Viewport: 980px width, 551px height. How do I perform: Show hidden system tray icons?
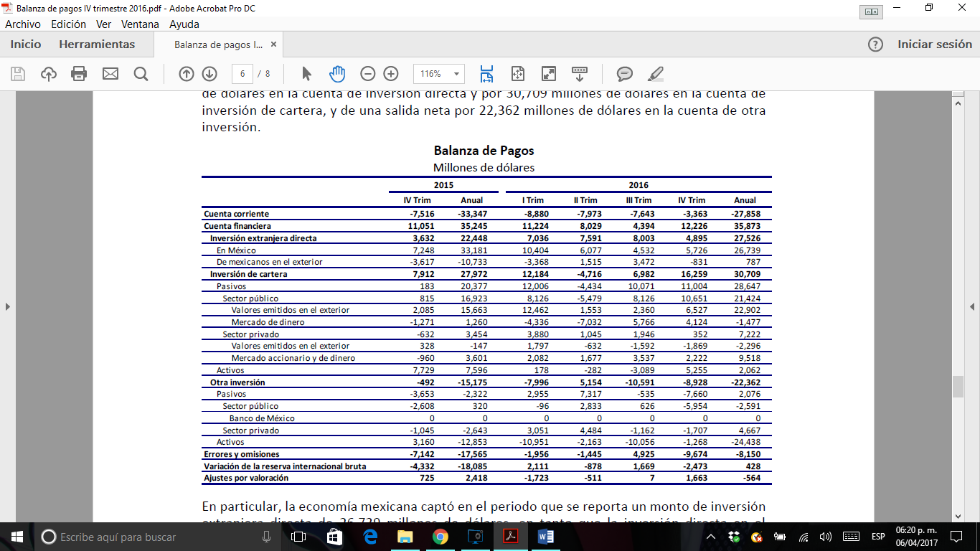[711, 537]
